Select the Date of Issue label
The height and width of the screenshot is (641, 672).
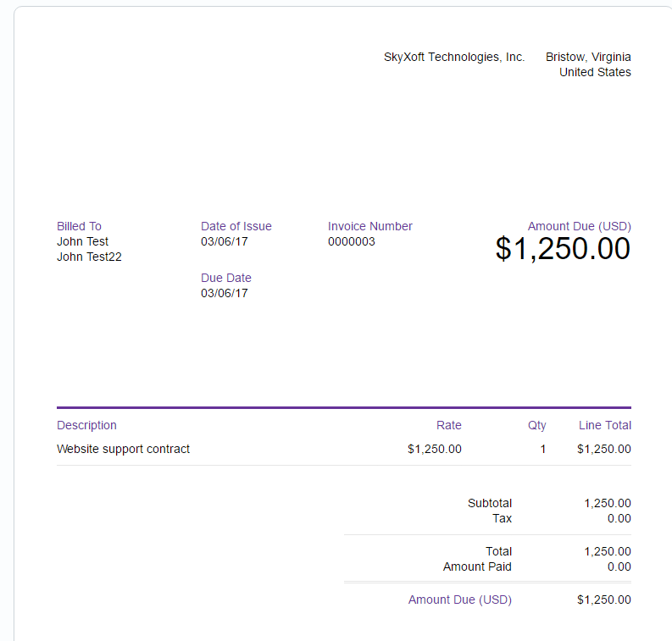[236, 226]
